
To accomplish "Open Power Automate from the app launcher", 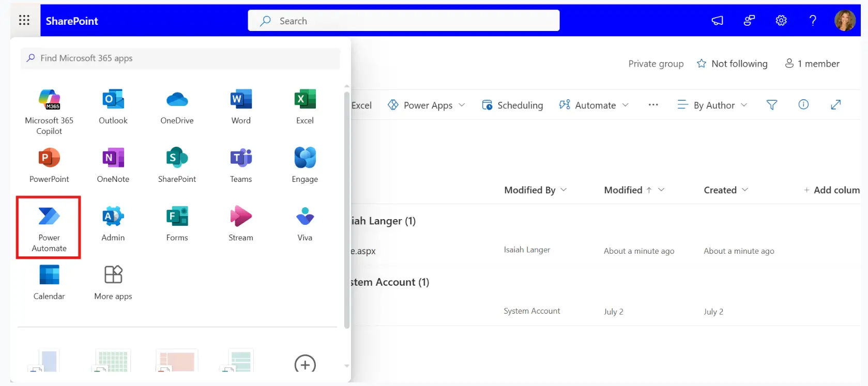I will click(49, 226).
